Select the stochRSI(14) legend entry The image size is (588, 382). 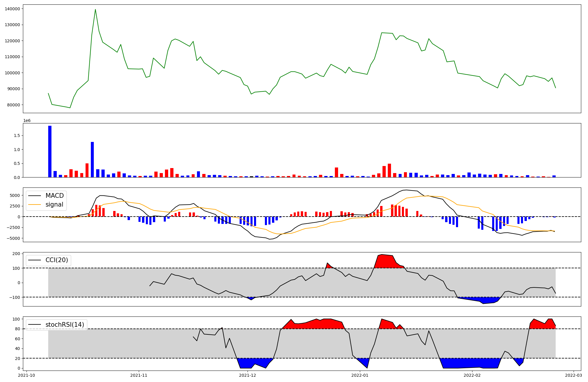[x=65, y=325]
